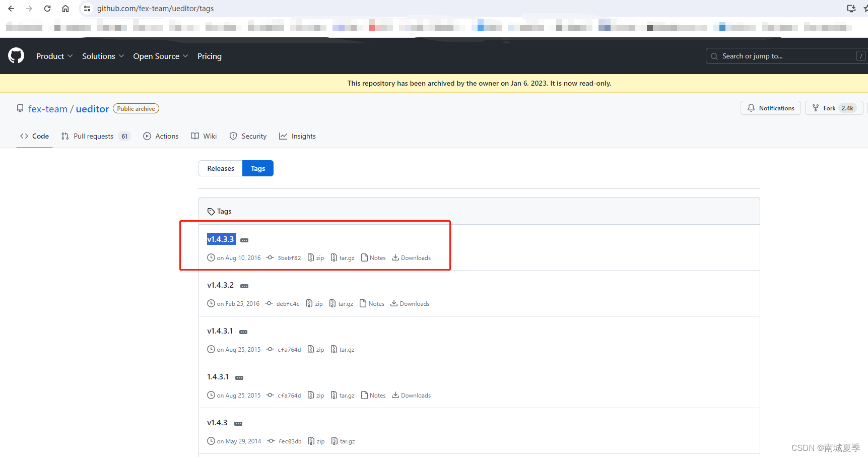Open the v1.4.3.1 tag link
The height and width of the screenshot is (457, 868).
[220, 331]
